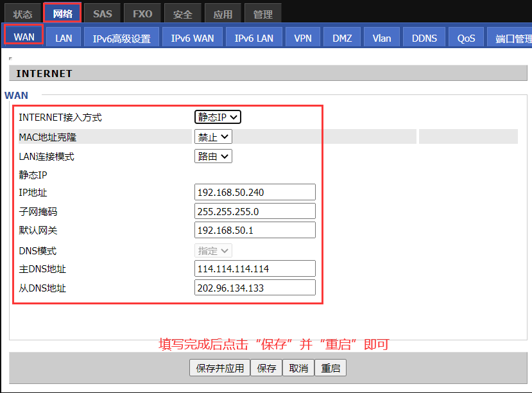Screen dimensions: 532x393
Task: Click the IP地址 input field
Action: click(255, 192)
